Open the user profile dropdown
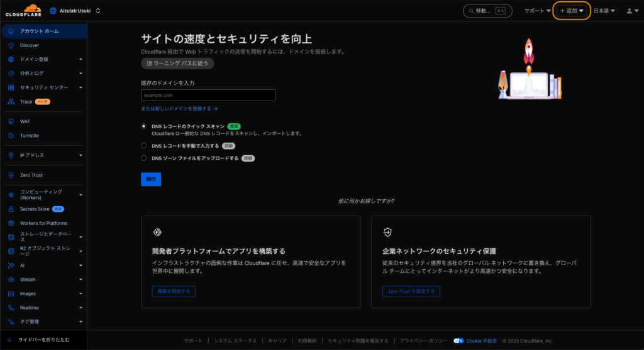 click(632, 11)
